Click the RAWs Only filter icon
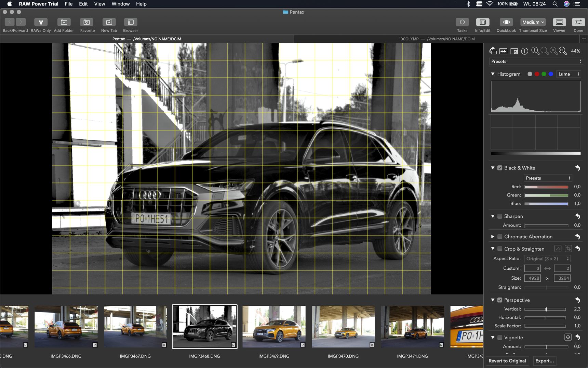Viewport: 588px width, 368px height. pyautogui.click(x=41, y=22)
